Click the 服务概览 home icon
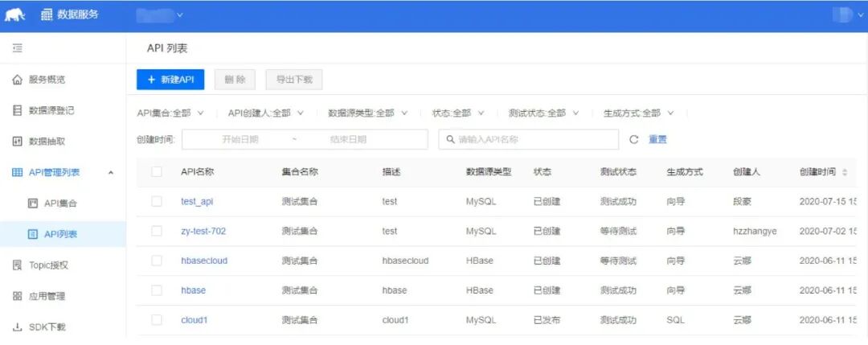 click(x=17, y=80)
